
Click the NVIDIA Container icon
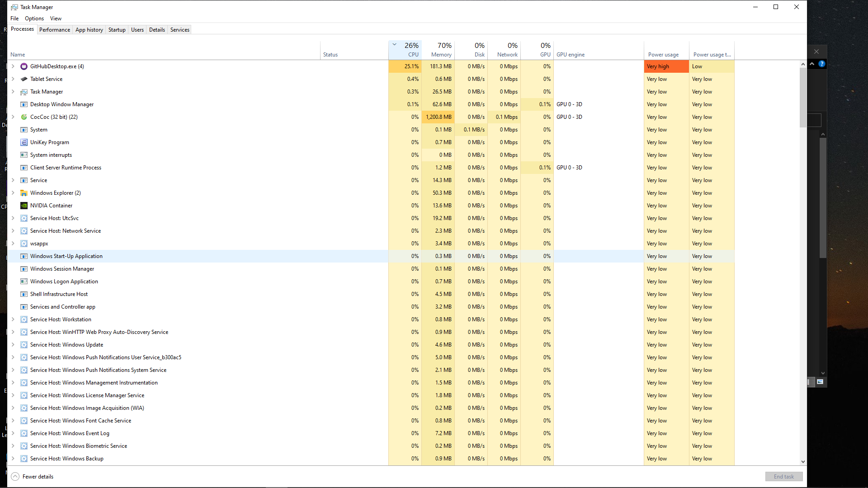[x=24, y=206]
